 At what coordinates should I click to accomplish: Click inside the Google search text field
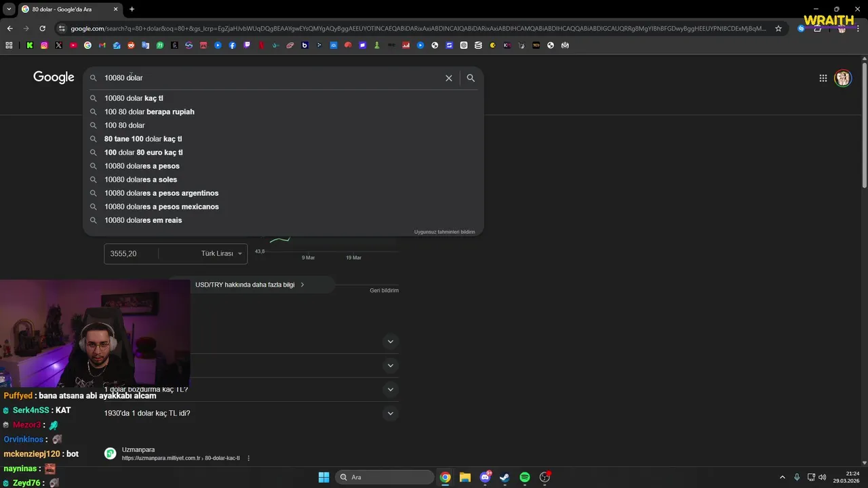(271, 78)
